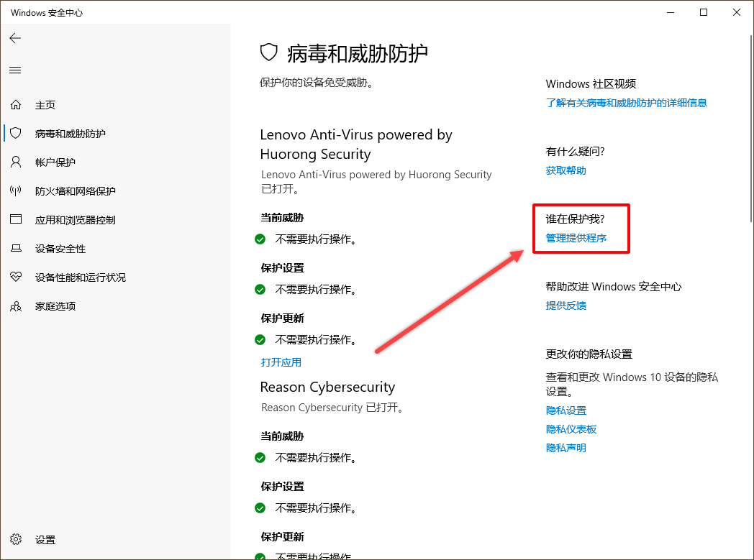Click the back arrow icon

[15, 38]
